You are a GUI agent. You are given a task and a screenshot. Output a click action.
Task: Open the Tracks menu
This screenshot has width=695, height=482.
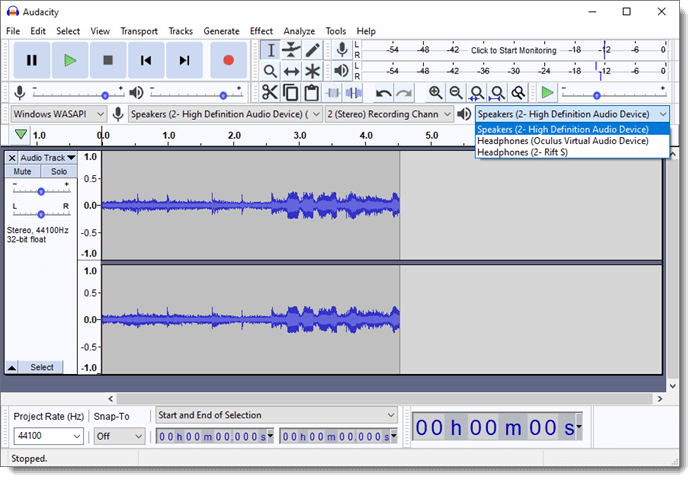pos(180,31)
